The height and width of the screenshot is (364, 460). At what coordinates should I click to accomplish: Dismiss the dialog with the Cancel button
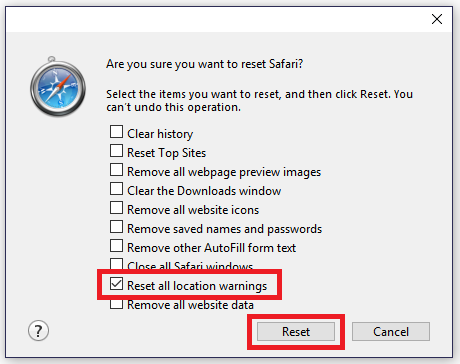(x=391, y=332)
